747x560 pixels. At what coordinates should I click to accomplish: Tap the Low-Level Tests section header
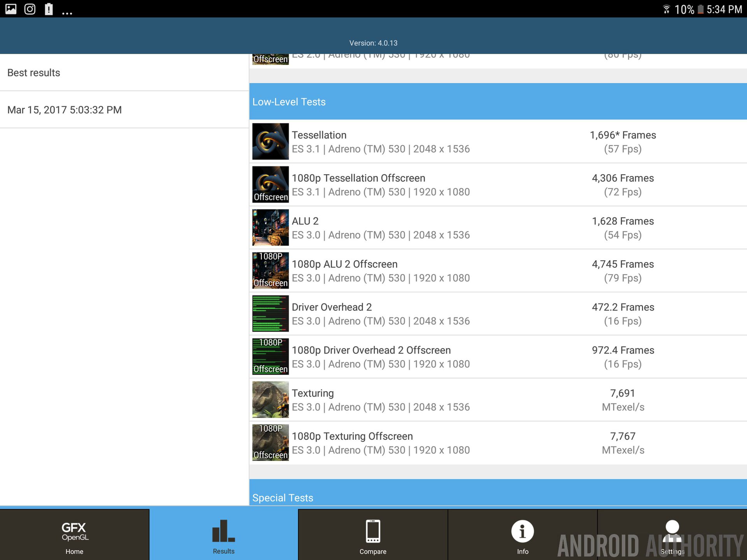point(497,102)
